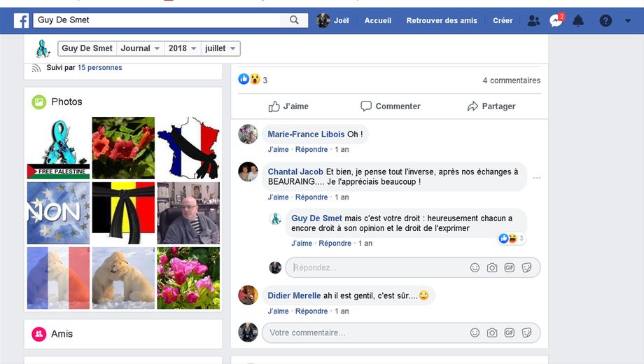Screen dimensions: 644x364
Task: Open the pink flowers photo
Action: coord(188,278)
